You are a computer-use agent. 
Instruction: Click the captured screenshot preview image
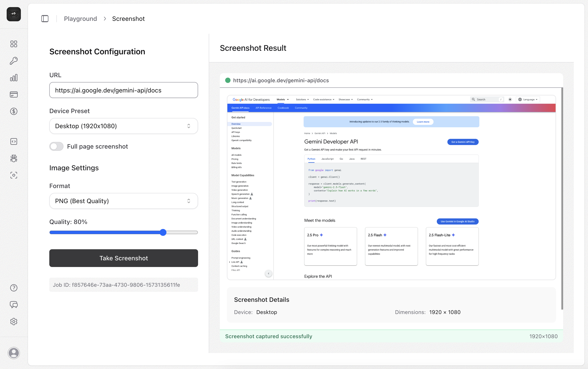coord(391,187)
